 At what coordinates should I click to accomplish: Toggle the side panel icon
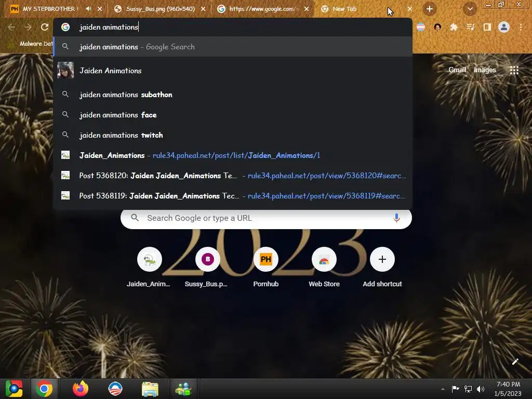click(x=487, y=27)
